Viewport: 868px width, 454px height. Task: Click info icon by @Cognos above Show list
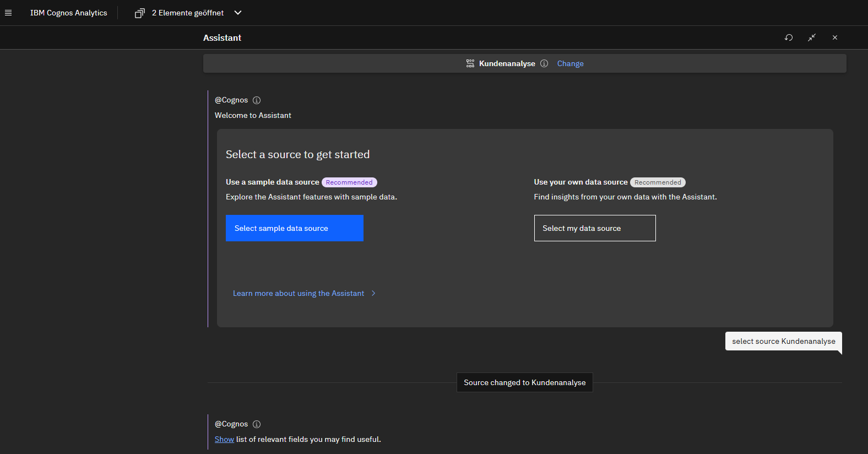(x=257, y=424)
